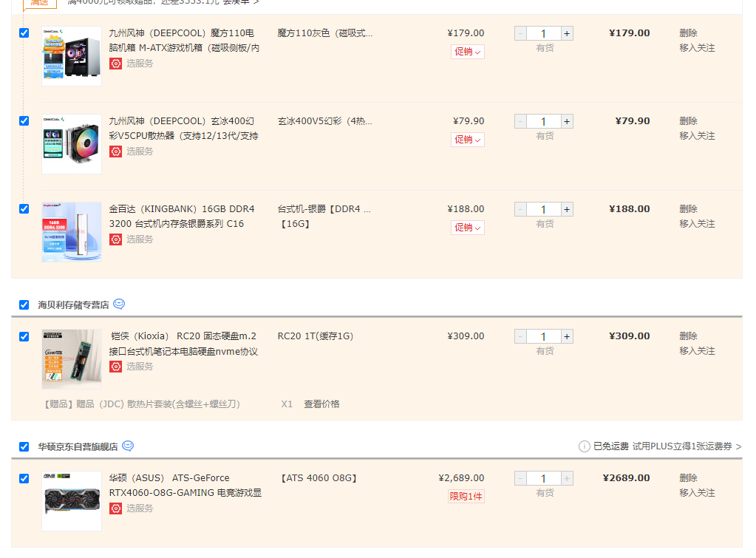This screenshot has height=558, width=756.
Task: Delete Kioxia RC20 SSD from cart
Action: [688, 336]
